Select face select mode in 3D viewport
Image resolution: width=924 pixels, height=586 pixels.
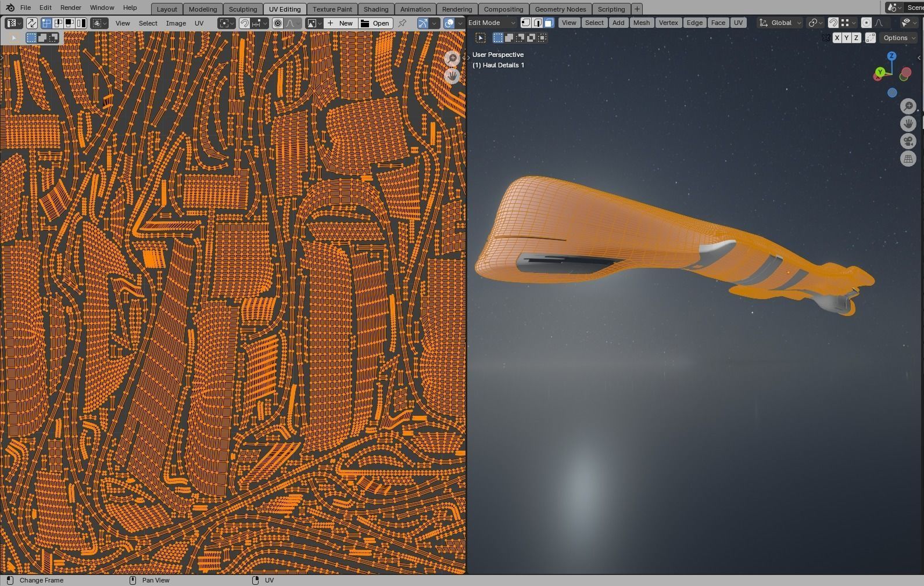tap(549, 23)
